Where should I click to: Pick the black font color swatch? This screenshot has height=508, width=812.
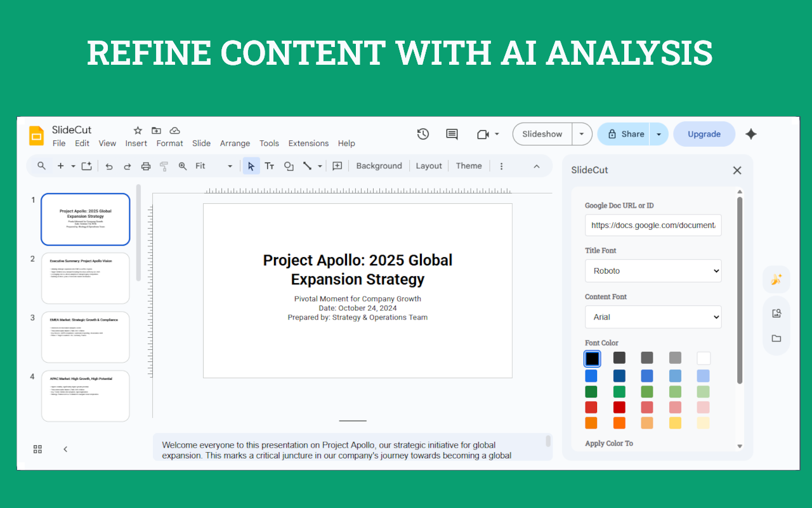coord(592,359)
